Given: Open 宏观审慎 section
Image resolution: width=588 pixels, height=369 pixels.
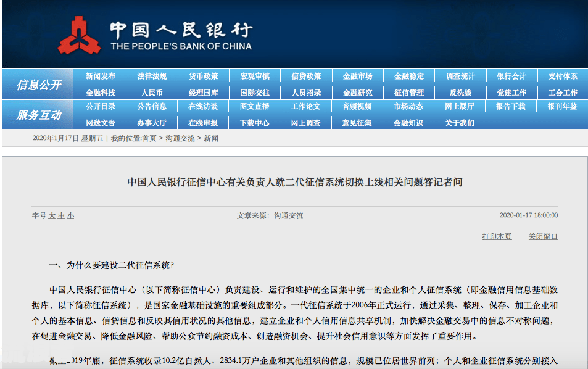Looking at the screenshot, I should [255, 76].
